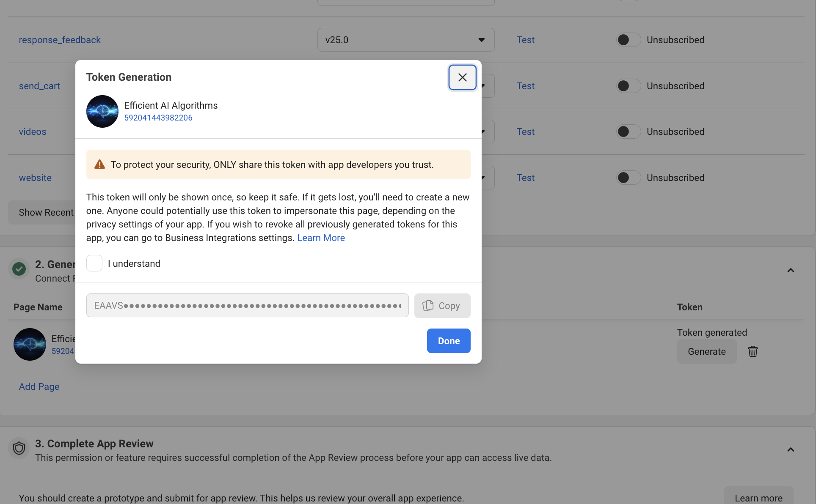Click Test link in send_cart row

(x=525, y=86)
